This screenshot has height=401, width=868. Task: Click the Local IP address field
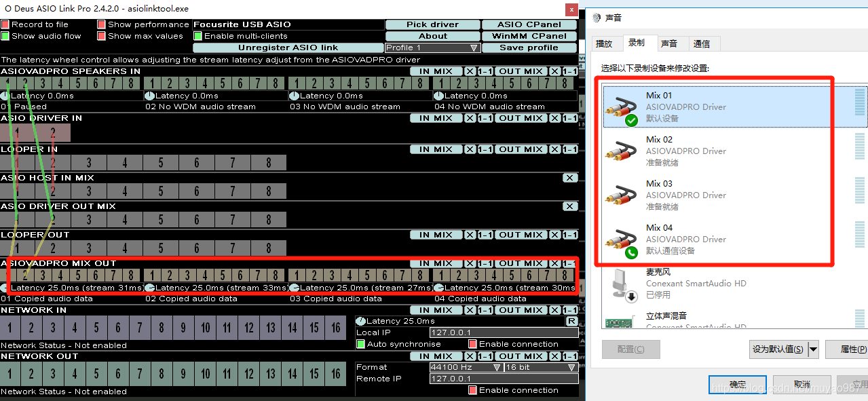[504, 332]
